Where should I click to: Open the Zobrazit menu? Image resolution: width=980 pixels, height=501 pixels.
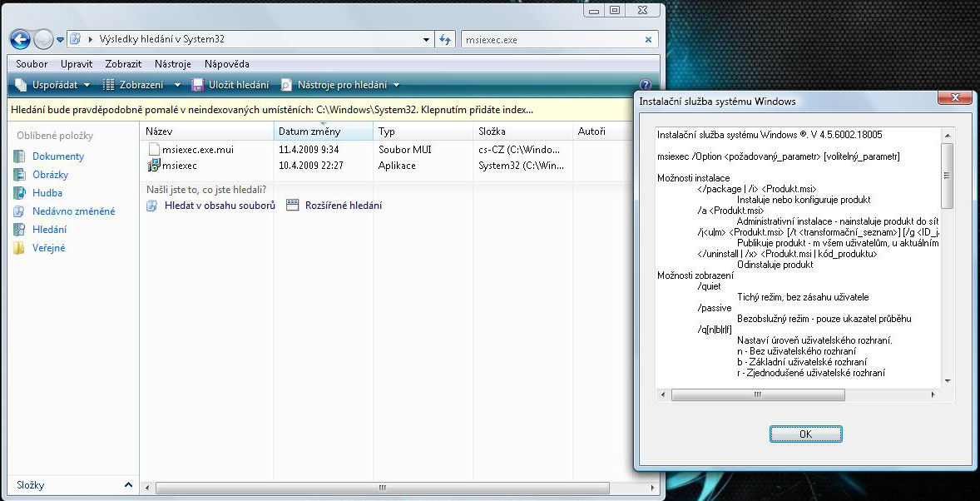point(123,64)
